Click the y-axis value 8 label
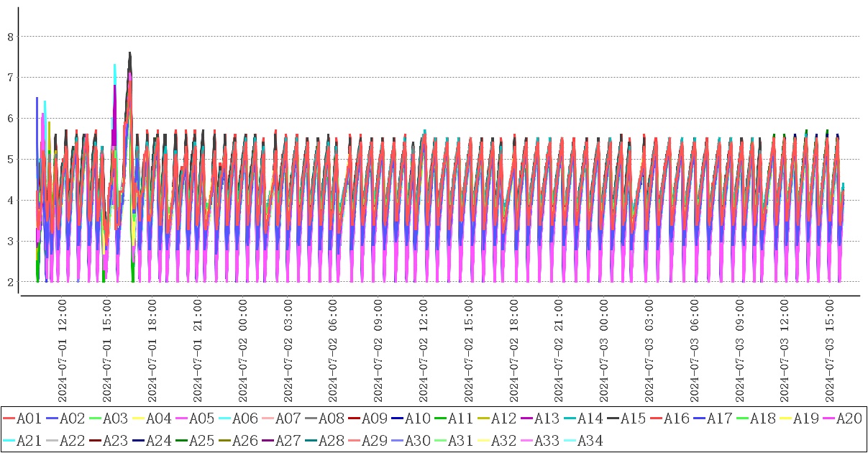The height and width of the screenshot is (453, 868). pyautogui.click(x=10, y=37)
